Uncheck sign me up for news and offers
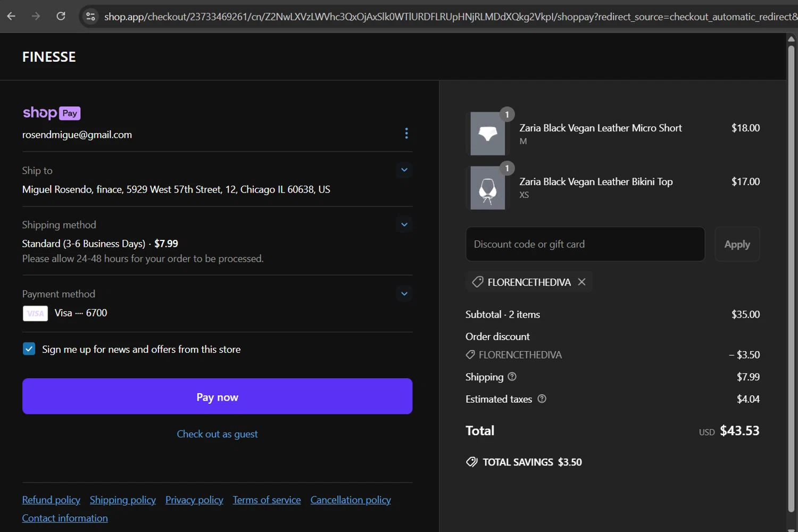Image resolution: width=798 pixels, height=532 pixels. tap(29, 349)
